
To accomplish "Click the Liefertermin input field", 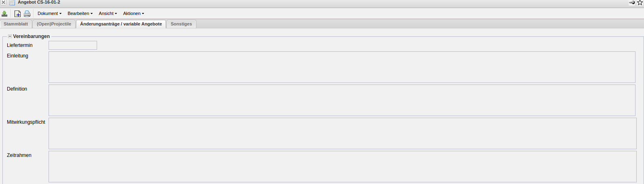I will [x=73, y=45].
